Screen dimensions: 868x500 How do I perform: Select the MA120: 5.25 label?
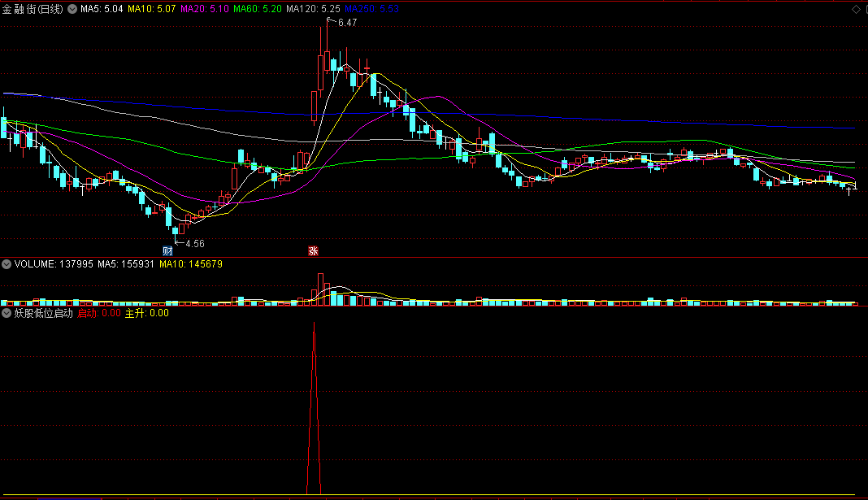[x=313, y=9]
